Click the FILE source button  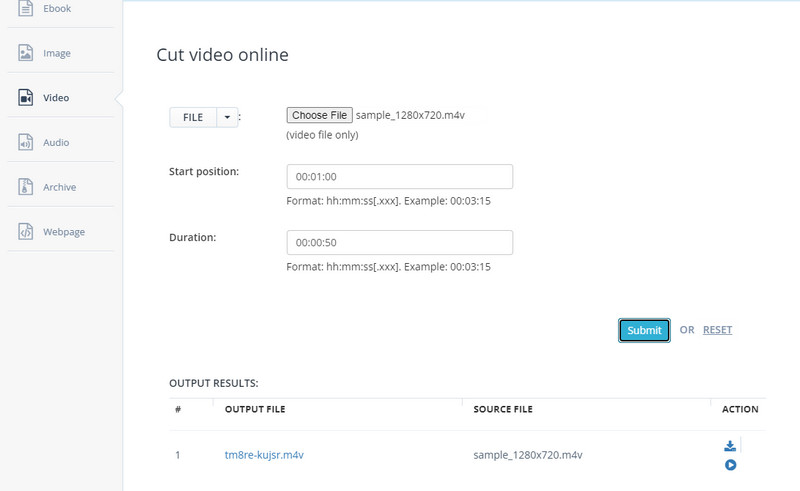(x=193, y=118)
